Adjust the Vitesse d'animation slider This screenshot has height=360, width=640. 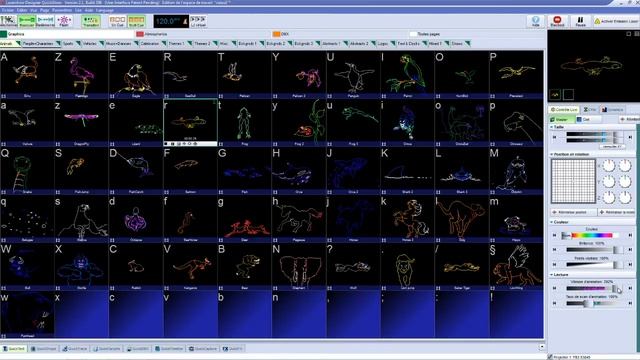click(x=593, y=288)
